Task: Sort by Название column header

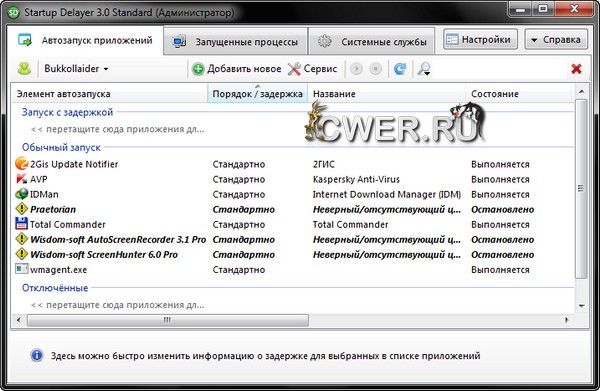Action: [386, 94]
